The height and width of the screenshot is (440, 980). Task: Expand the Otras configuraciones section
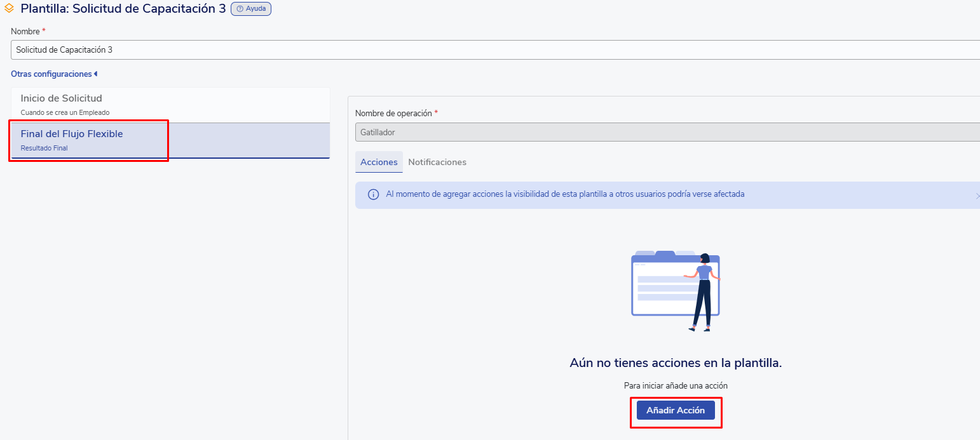click(51, 74)
